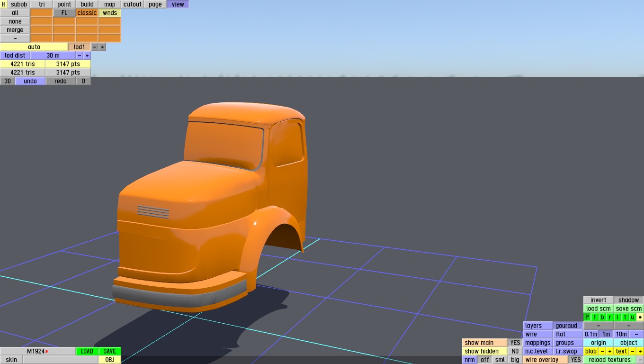Image resolution: width=644 pixels, height=364 pixels.
Task: Increase the lod1 level with plus
Action: pos(102,47)
